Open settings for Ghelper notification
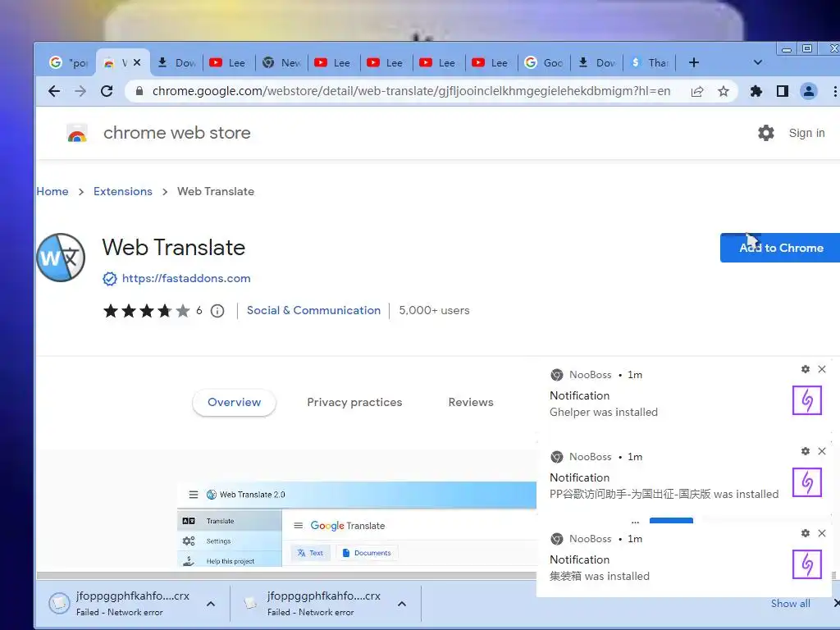 (806, 369)
